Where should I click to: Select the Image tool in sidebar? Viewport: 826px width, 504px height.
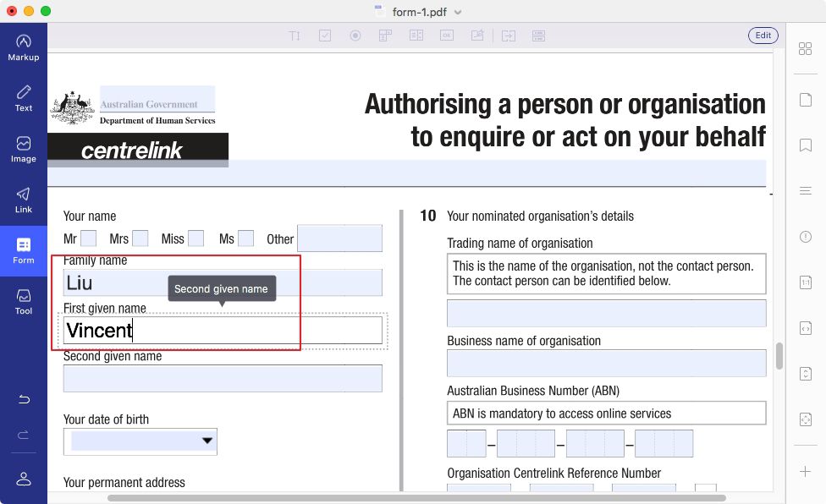tap(23, 150)
